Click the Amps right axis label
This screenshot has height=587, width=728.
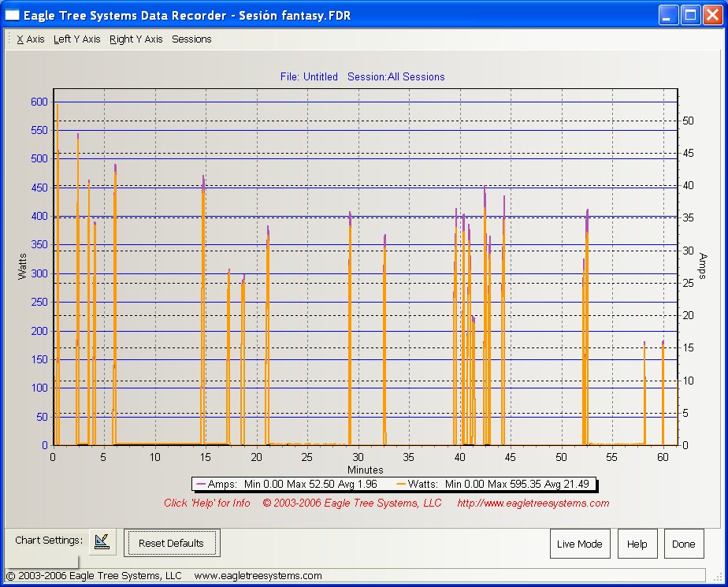click(703, 266)
